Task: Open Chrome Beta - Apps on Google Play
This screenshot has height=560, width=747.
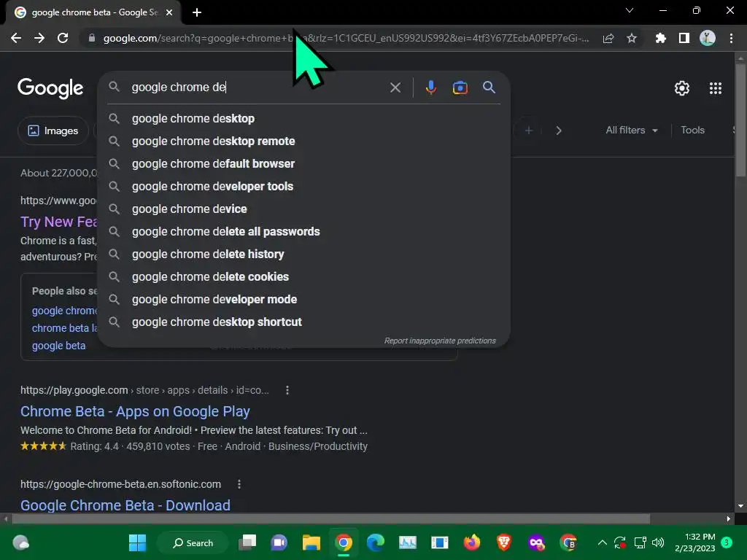Action: point(135,411)
